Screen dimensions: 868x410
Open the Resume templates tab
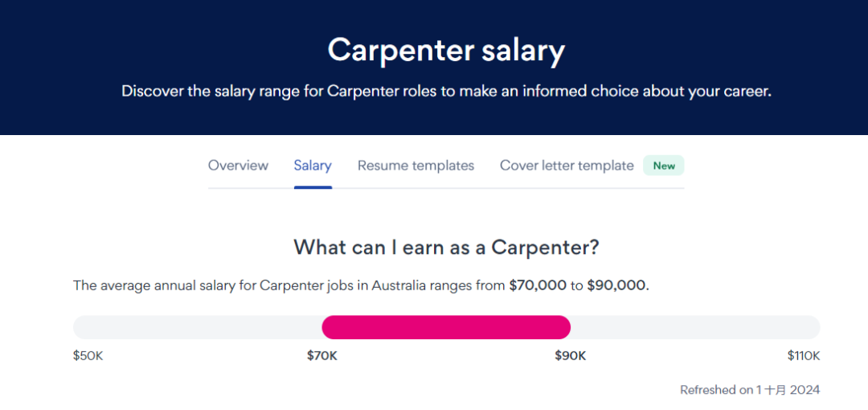(416, 165)
